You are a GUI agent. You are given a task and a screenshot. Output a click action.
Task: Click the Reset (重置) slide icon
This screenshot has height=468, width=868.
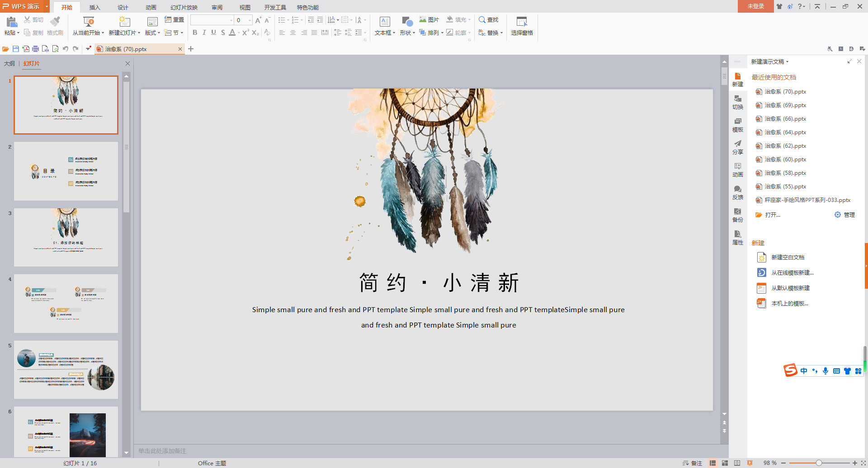click(175, 20)
